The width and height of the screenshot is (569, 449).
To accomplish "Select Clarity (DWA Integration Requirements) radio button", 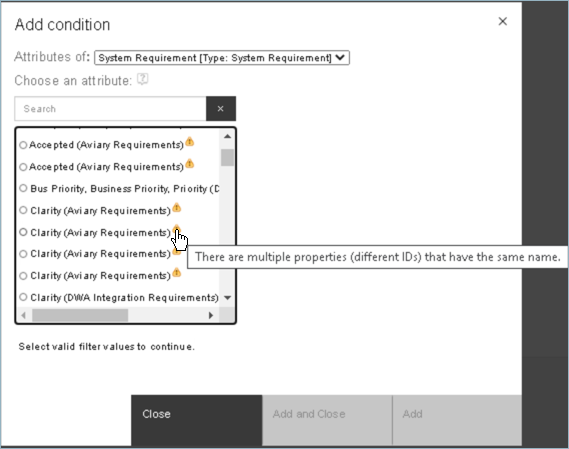I will [x=23, y=297].
